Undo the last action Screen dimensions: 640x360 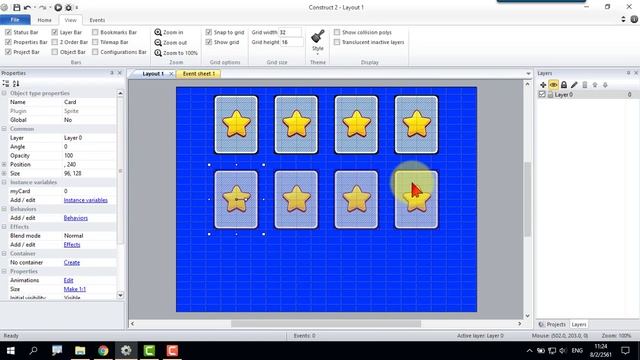point(27,7)
